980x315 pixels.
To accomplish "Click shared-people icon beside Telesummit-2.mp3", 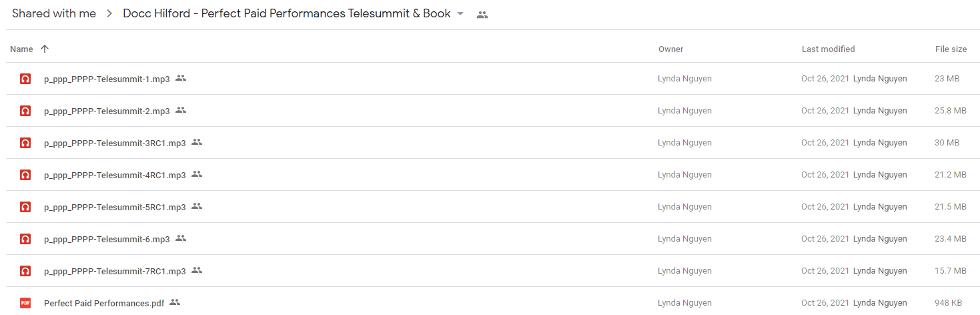I will pyautogui.click(x=181, y=110).
